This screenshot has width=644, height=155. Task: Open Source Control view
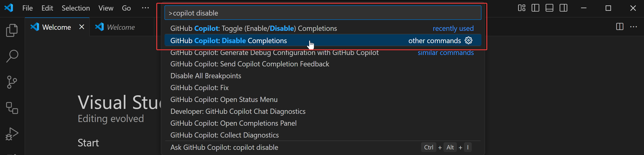click(x=12, y=82)
